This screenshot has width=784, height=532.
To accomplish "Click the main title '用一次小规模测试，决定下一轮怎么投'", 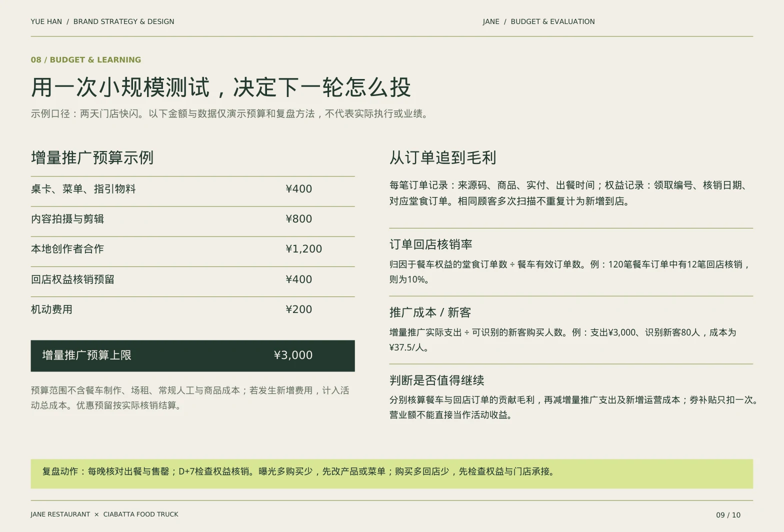I will (221, 87).
